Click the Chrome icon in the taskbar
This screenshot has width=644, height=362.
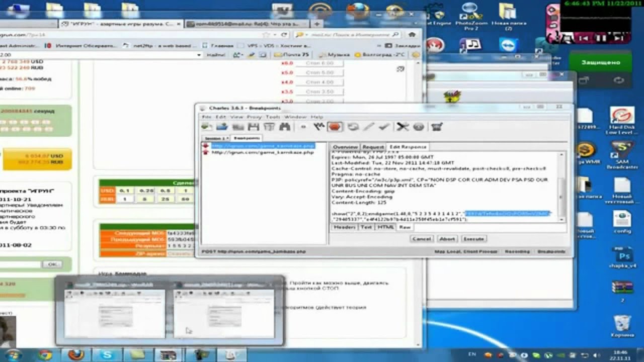tap(45, 354)
